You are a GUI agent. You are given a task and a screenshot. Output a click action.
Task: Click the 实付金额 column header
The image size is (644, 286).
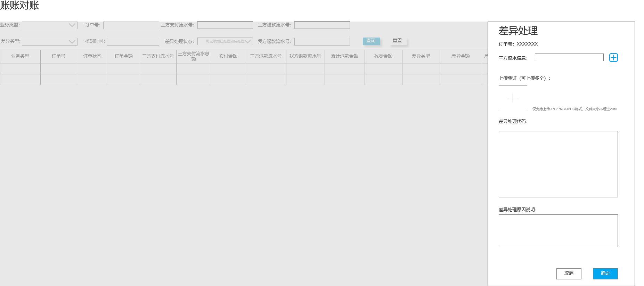tap(228, 56)
